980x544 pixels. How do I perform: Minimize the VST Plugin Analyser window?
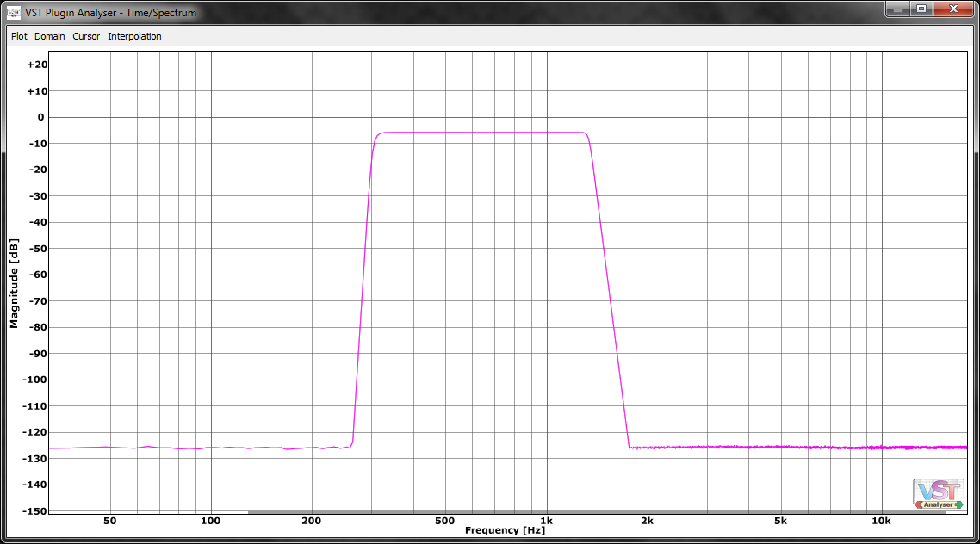pyautogui.click(x=898, y=9)
